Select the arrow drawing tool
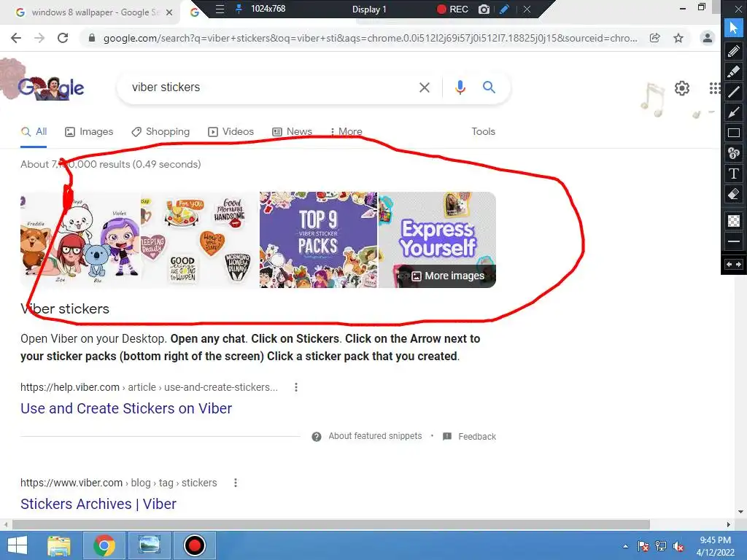 (x=734, y=112)
